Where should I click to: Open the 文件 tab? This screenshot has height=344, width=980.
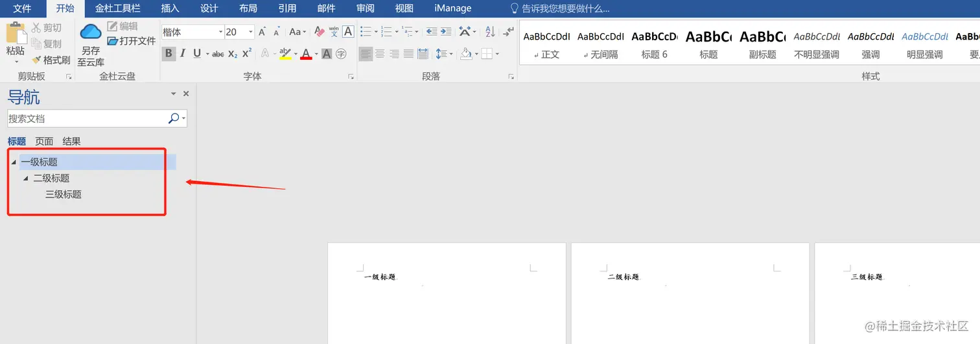(x=23, y=8)
